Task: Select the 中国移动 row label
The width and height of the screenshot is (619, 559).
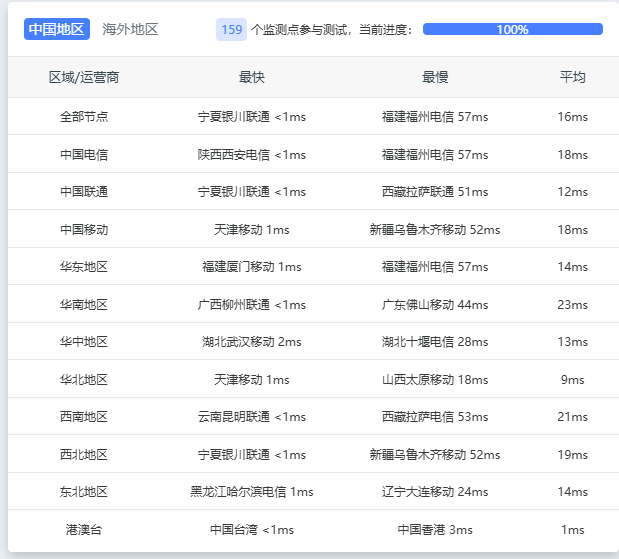Action: coord(84,230)
